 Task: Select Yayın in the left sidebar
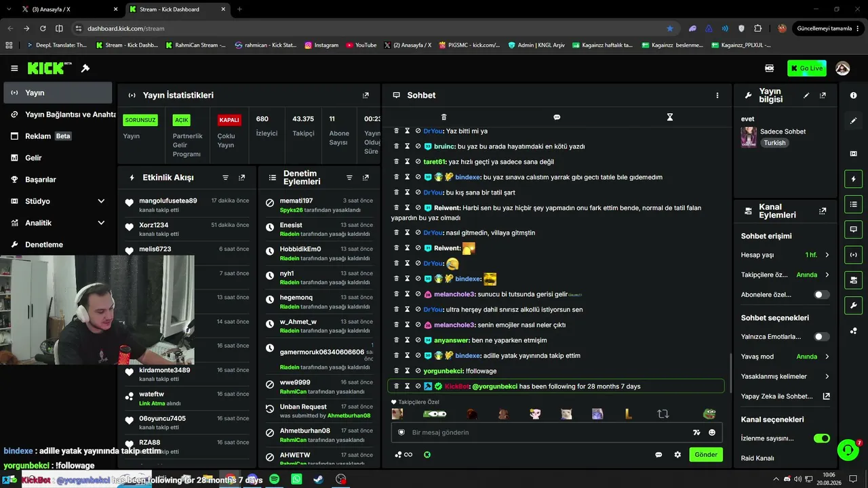58,93
